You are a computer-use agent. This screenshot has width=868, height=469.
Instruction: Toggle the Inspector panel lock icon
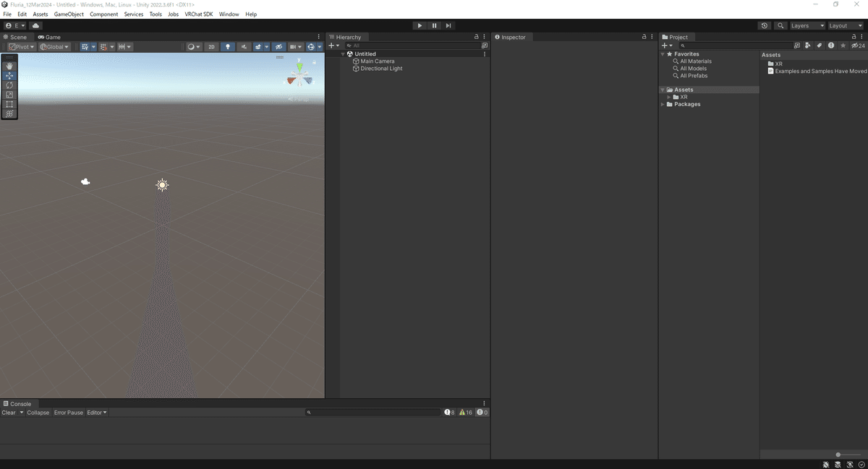point(644,37)
